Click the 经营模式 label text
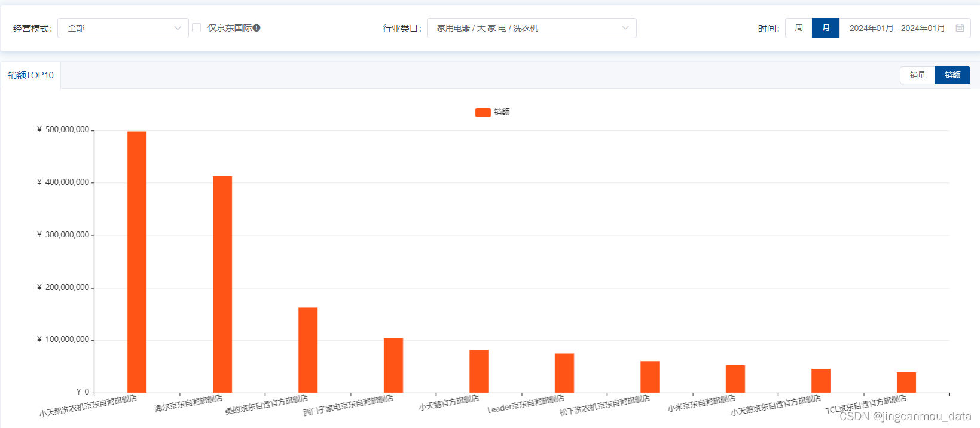 pyautogui.click(x=32, y=29)
